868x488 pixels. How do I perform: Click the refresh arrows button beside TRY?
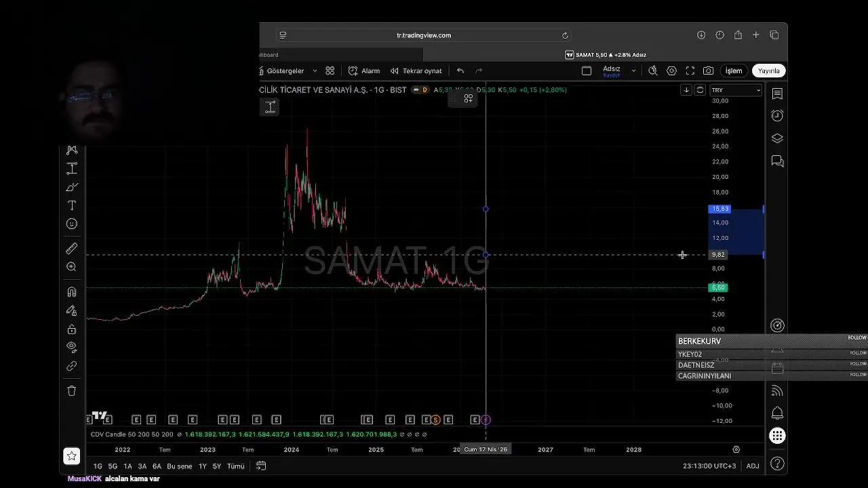[700, 90]
